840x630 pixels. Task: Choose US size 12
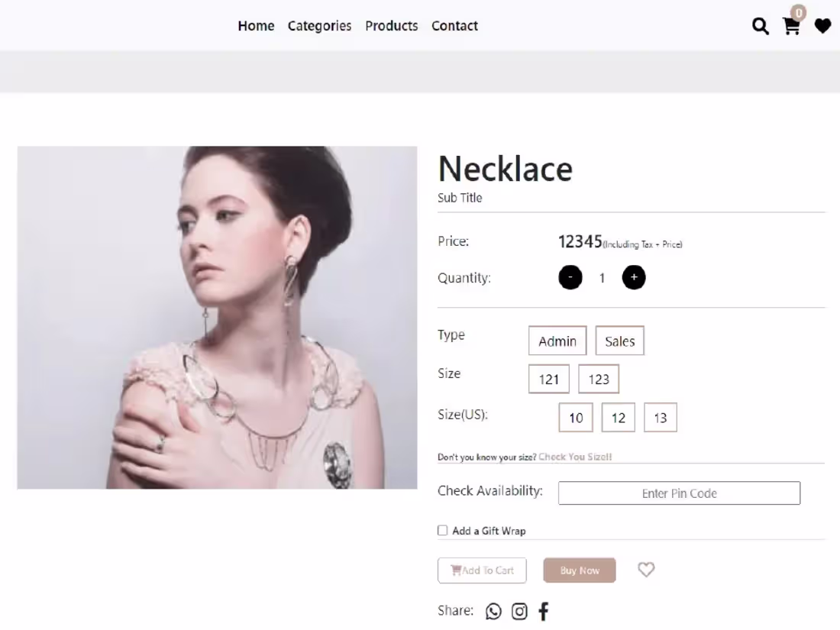click(618, 417)
